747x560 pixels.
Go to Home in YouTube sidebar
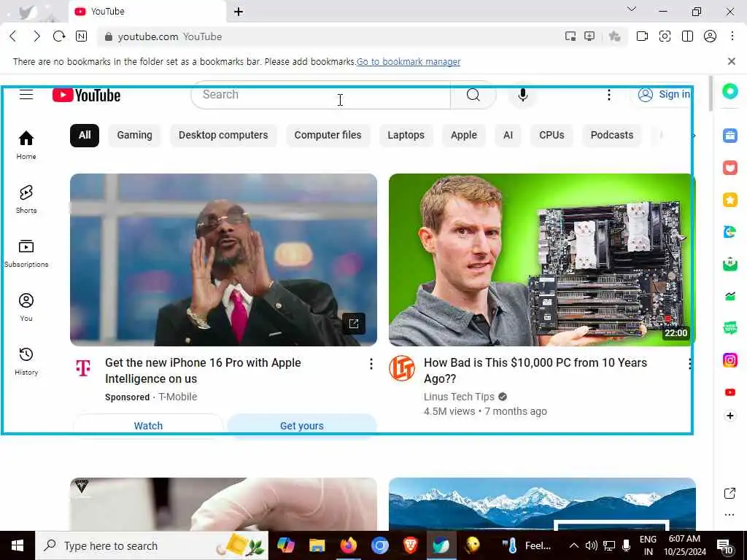click(26, 145)
